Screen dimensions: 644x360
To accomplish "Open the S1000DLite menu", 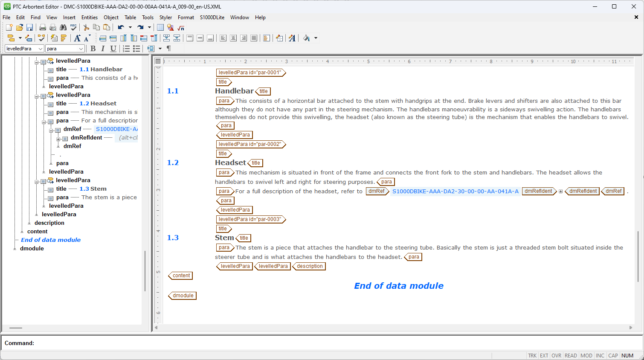I will [212, 17].
